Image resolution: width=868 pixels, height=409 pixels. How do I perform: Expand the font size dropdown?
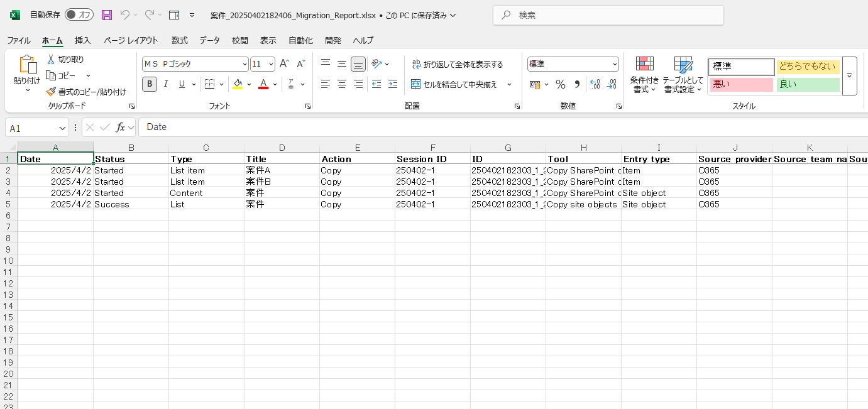[x=270, y=63]
